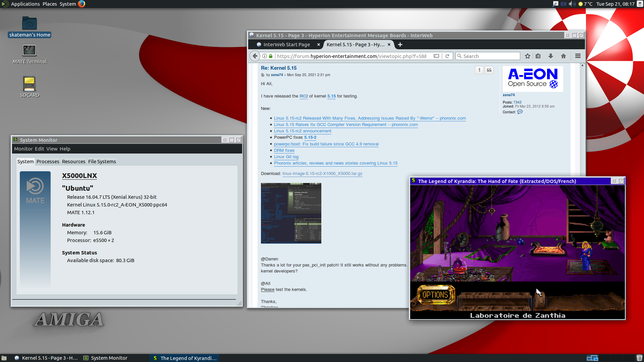Contact xeno74 speech bubble icon
644x362 pixels.
tap(520, 112)
